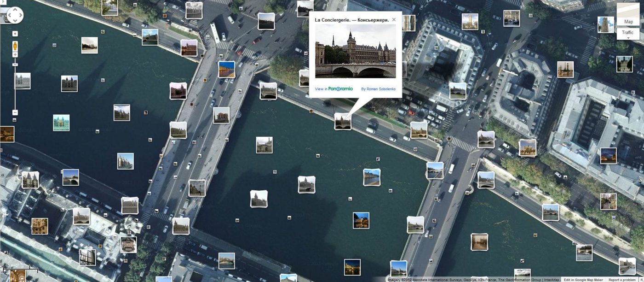Pan the map down with the arrow
This screenshot has width=644, height=282.
(15, 21)
